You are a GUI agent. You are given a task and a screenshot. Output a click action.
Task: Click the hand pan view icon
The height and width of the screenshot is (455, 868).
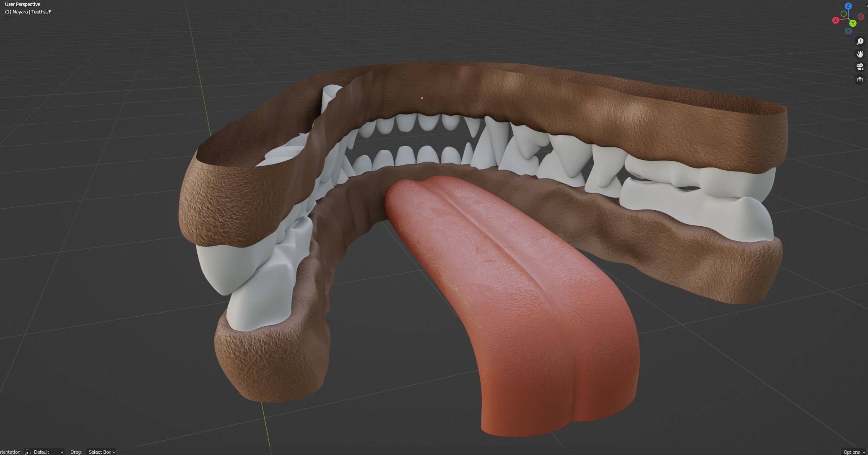coord(860,54)
